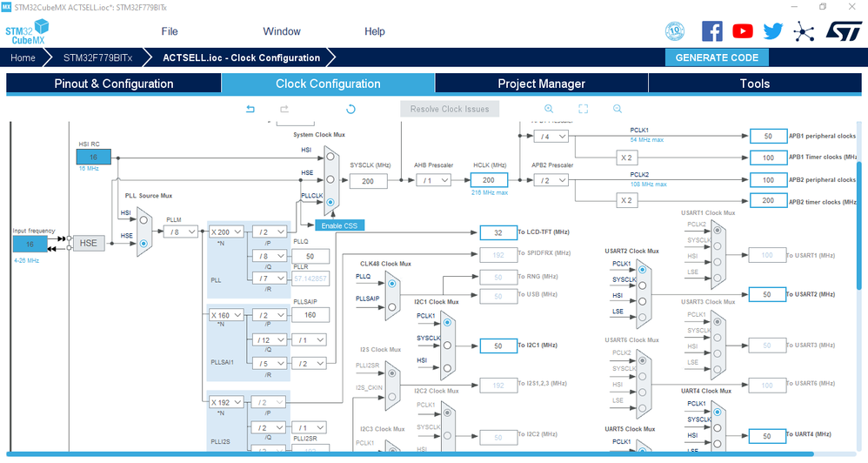Click the HCLK (MHz) 200 field
Image resolution: width=868 pixels, height=463 pixels.
489,180
